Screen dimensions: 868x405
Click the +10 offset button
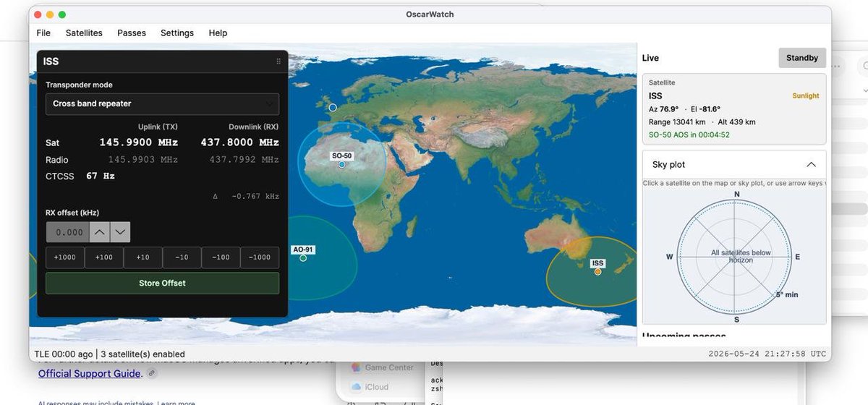tap(143, 257)
